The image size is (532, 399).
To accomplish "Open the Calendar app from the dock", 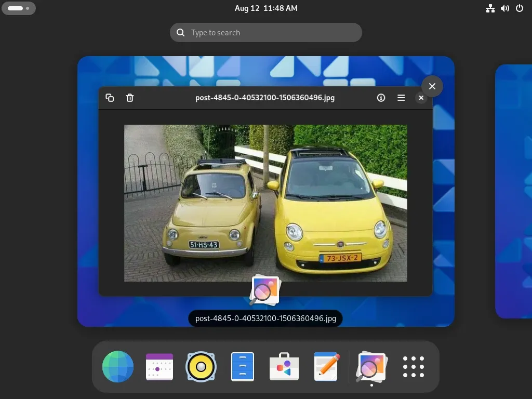I will (159, 367).
